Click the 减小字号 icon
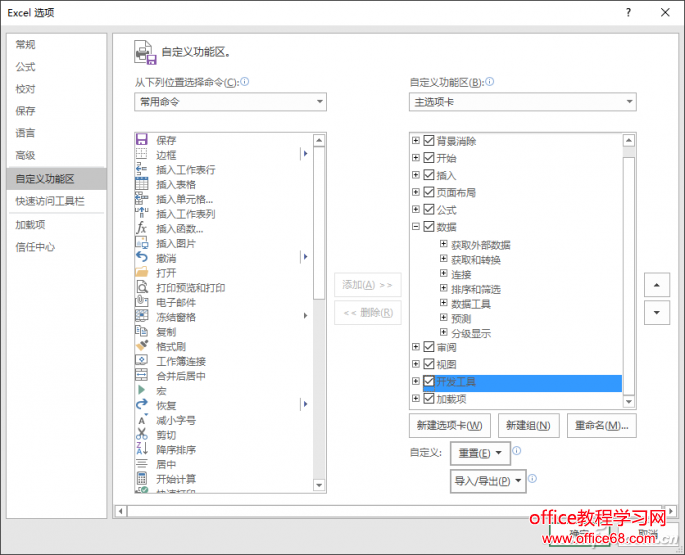Image resolution: width=685 pixels, height=555 pixels. tap(142, 419)
